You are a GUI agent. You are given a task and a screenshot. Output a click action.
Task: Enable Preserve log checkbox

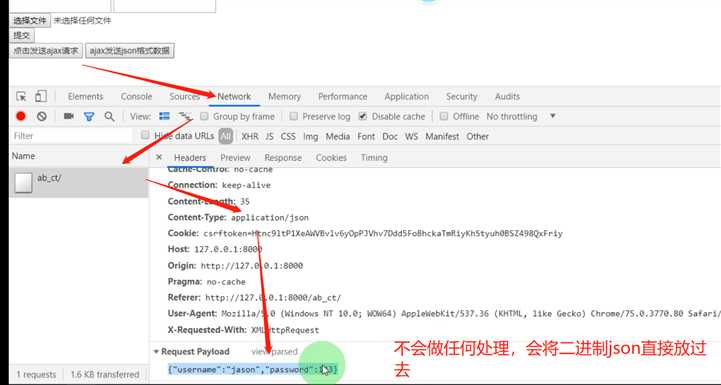[x=294, y=116]
